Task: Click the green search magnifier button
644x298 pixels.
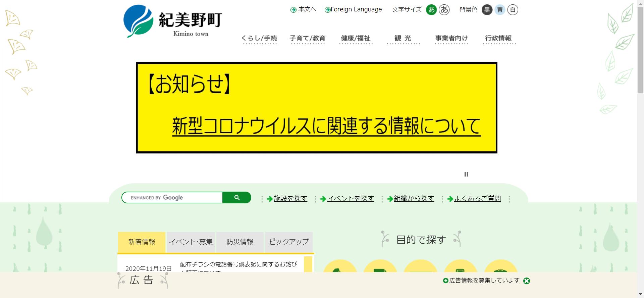Action: pos(237,198)
